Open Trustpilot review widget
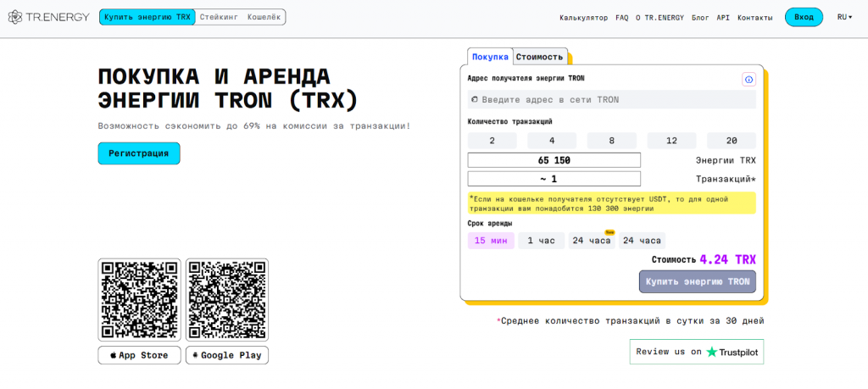This screenshot has height=389, width=868. 697,352
